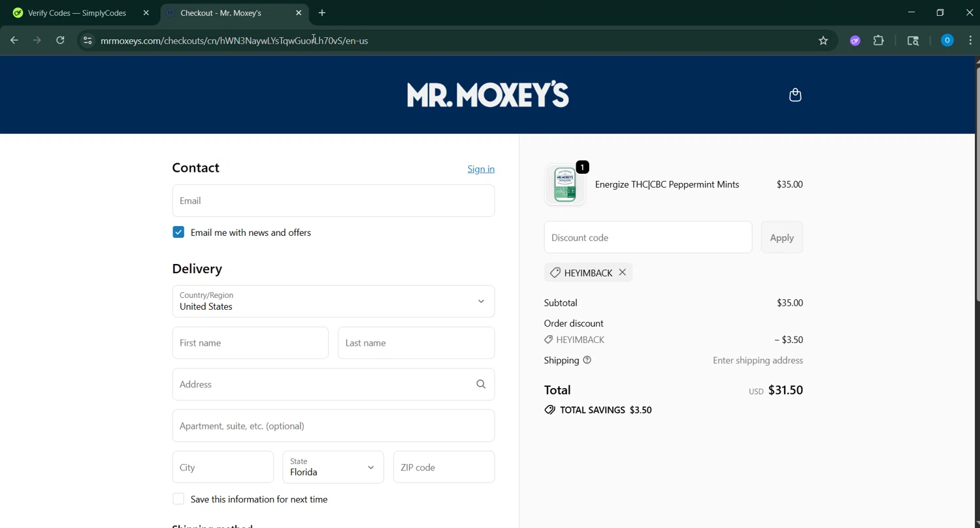The height and width of the screenshot is (528, 980).
Task: Click the Mr. Moxey's logo
Action: tap(488, 95)
